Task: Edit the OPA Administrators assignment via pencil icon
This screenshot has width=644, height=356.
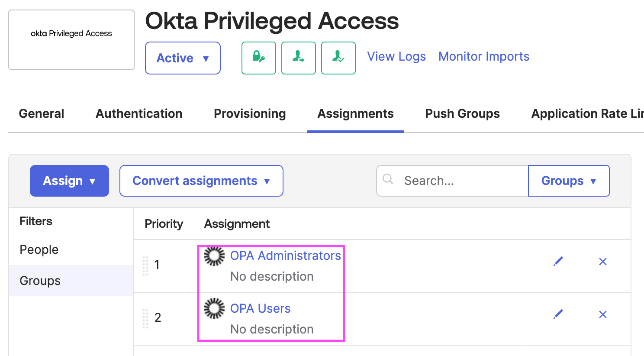Action: pyautogui.click(x=558, y=261)
